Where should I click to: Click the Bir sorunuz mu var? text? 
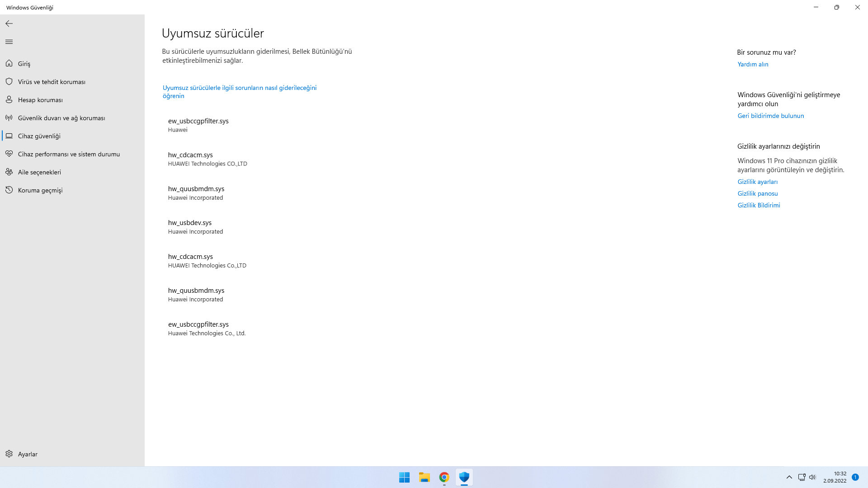(766, 52)
